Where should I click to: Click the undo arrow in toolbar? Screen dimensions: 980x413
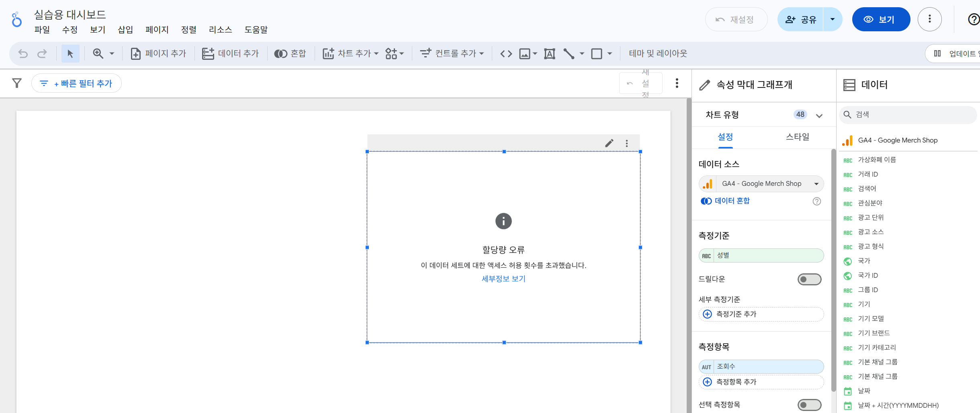click(x=23, y=53)
